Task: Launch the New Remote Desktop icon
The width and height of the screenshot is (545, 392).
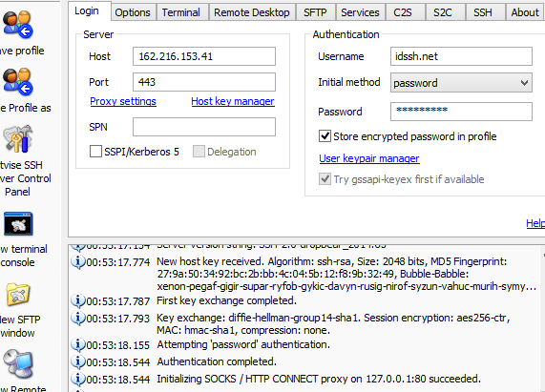Action: click(18, 364)
